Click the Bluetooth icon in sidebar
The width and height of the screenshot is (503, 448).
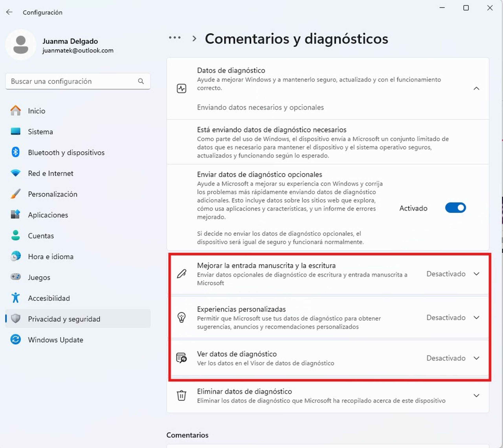point(16,152)
